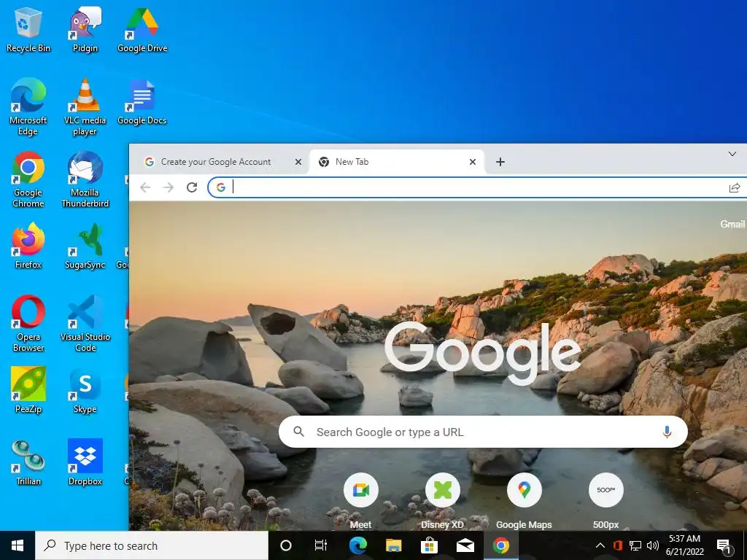Viewport: 747px width, 560px height.
Task: Start voice search with microphone icon
Action: coord(667,432)
